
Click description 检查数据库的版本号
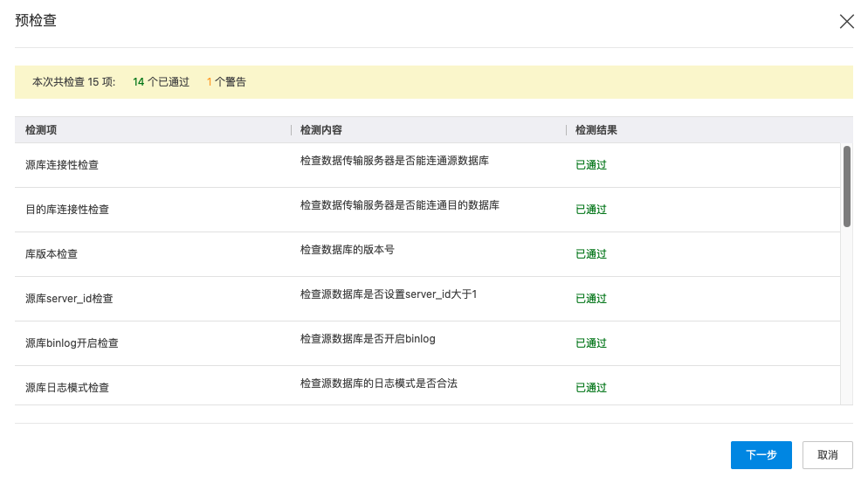(347, 250)
